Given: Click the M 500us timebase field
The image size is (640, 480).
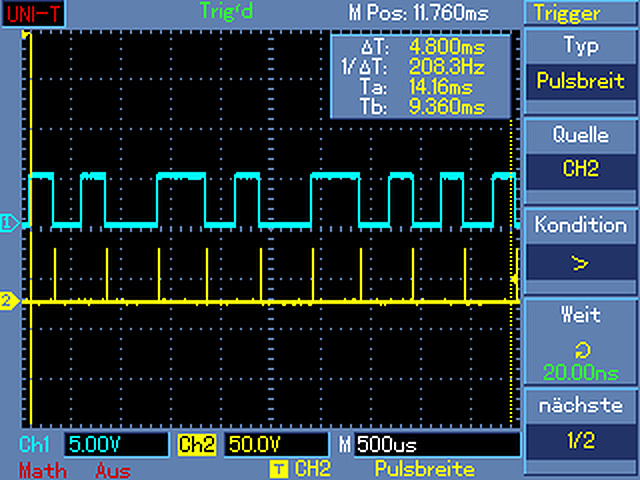Looking at the screenshot, I should 438,444.
